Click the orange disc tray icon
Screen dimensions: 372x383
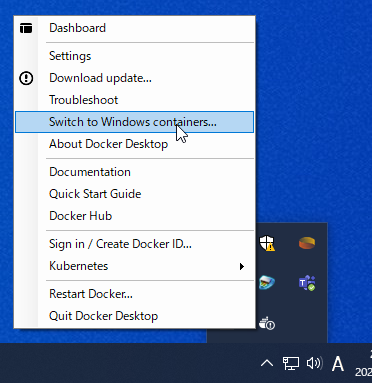307,243
